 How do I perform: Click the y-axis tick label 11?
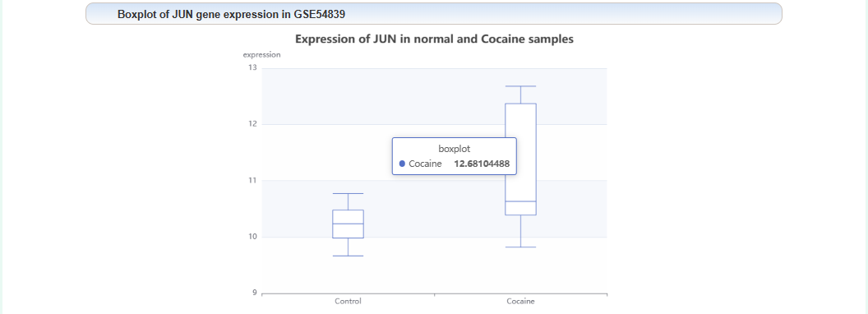pyautogui.click(x=252, y=181)
